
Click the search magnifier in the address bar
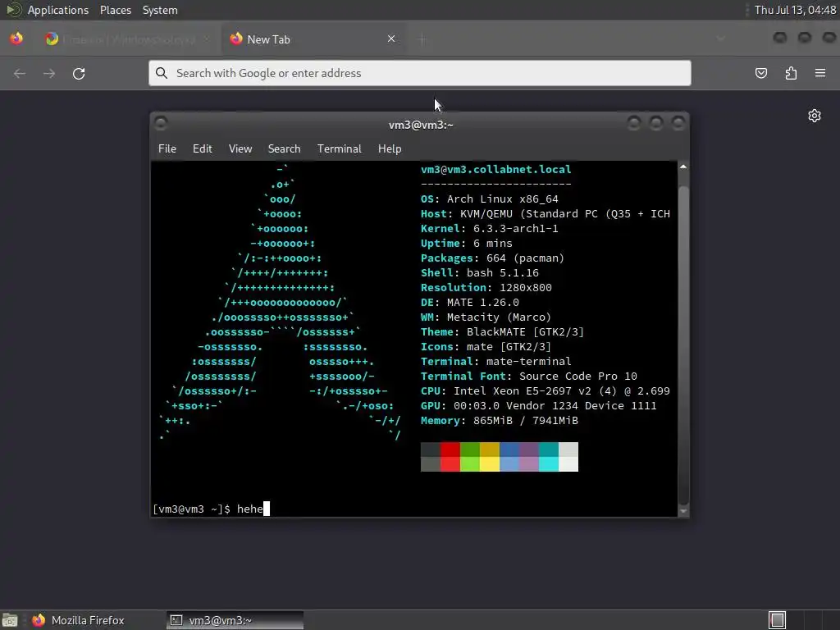point(162,73)
